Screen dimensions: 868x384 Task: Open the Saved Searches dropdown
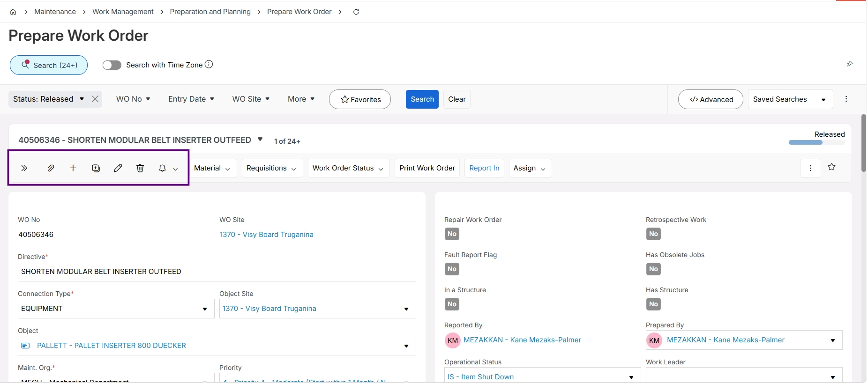[x=790, y=99]
